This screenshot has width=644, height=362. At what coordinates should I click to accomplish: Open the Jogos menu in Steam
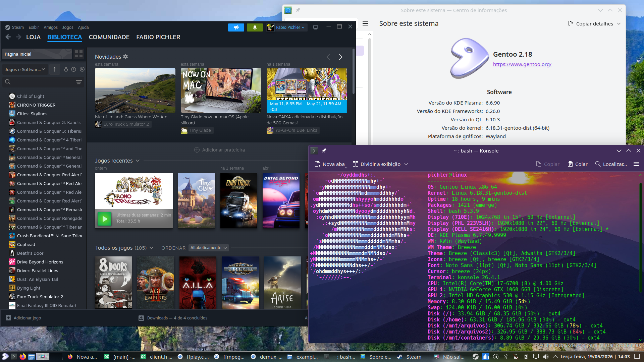pyautogui.click(x=68, y=27)
